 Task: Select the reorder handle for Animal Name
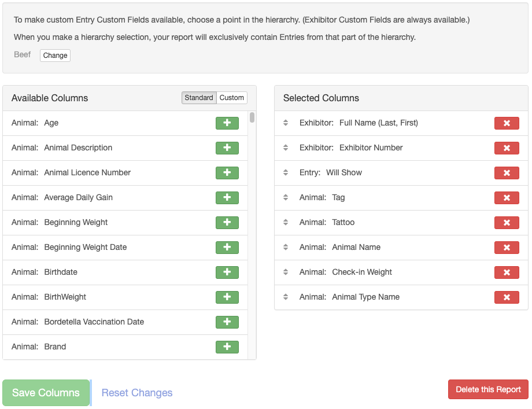tap(286, 247)
